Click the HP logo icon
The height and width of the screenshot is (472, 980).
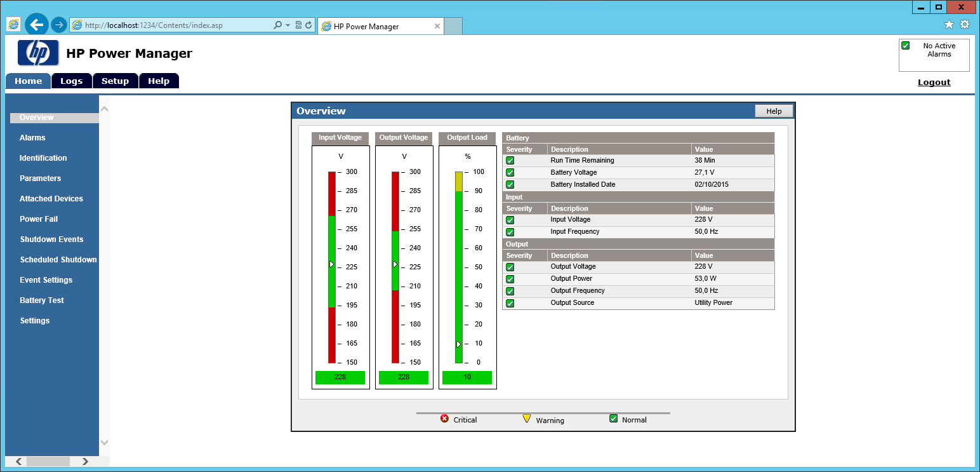[x=38, y=53]
